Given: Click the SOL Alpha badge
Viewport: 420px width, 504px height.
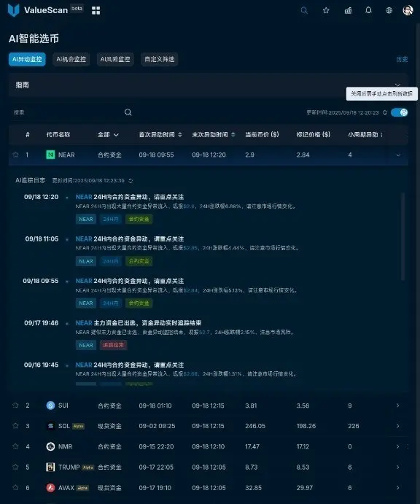Looking at the screenshot, I should 79,426.
